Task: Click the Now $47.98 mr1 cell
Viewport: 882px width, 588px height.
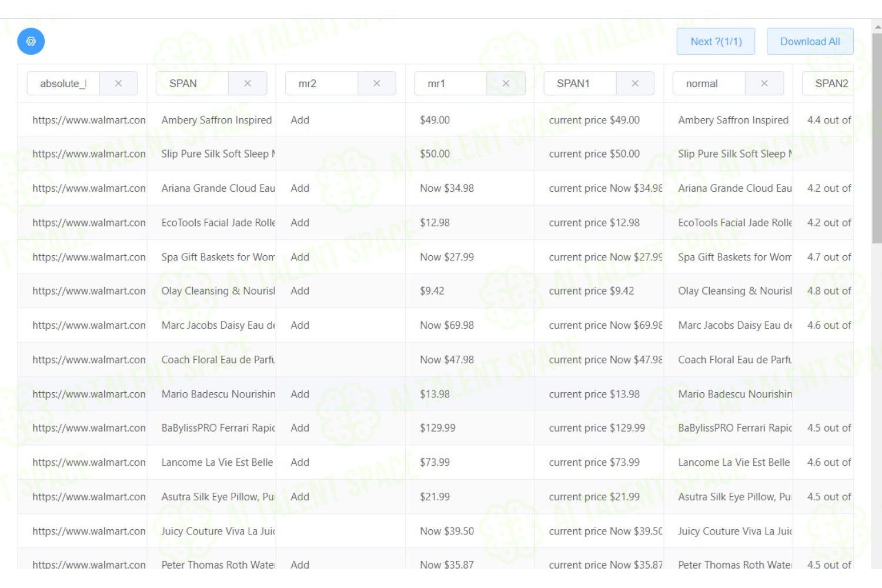Action: [x=470, y=360]
